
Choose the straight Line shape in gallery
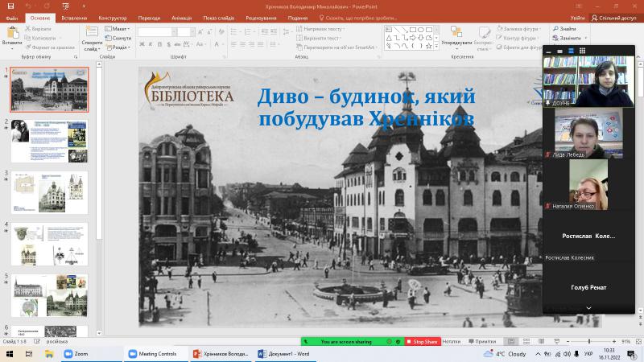click(x=397, y=30)
